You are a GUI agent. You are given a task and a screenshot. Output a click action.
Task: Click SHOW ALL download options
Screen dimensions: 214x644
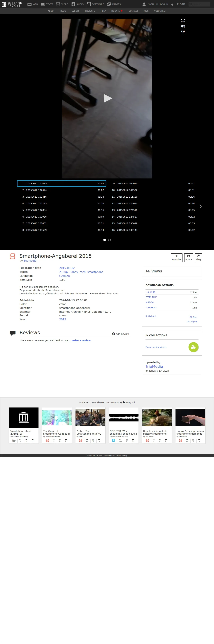click(x=151, y=316)
